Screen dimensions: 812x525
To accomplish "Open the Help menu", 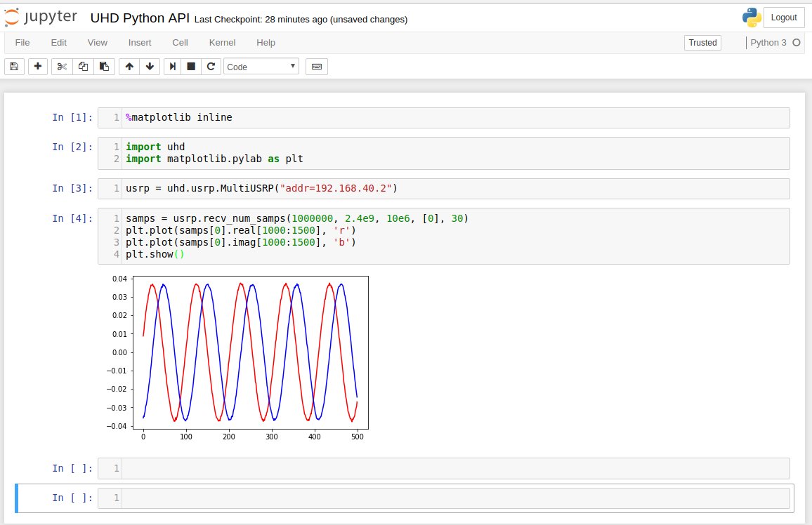I will point(266,42).
